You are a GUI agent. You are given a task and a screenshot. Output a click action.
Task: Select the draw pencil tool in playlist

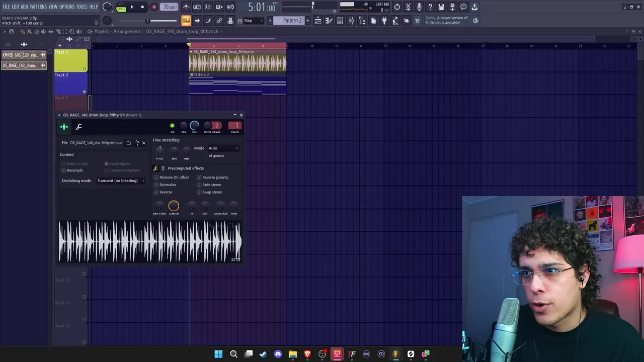[23, 32]
